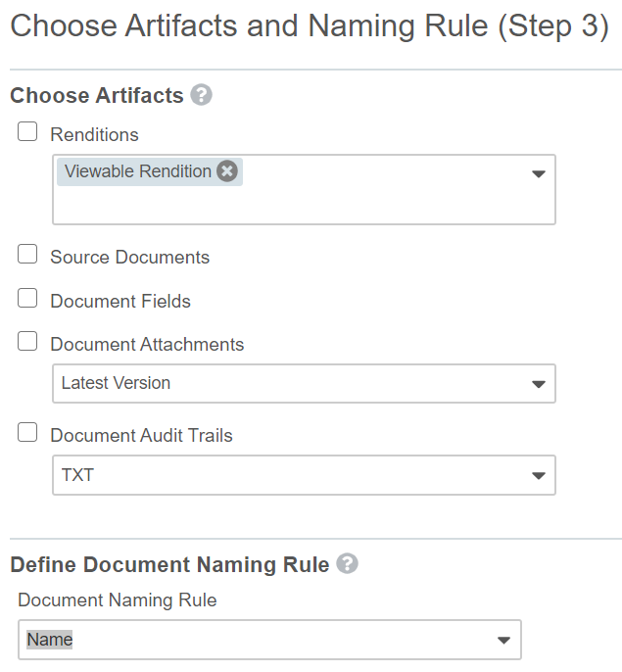
Task: Enable the Renditions checkbox
Action: tap(28, 133)
